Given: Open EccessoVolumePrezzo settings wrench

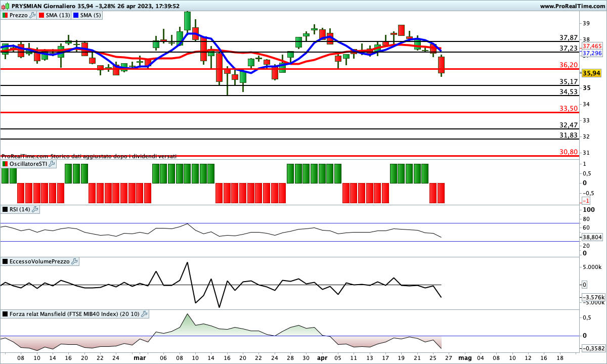Looking at the screenshot, I should point(75,261).
